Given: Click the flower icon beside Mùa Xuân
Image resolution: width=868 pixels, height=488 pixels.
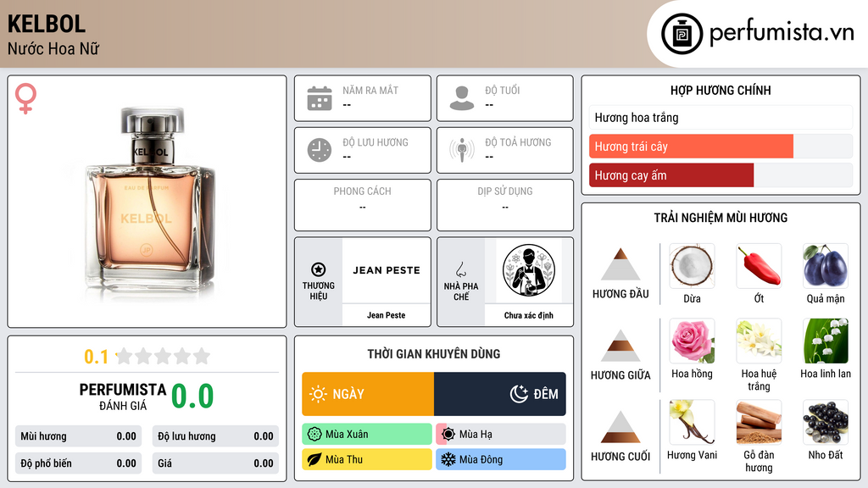Looking at the screenshot, I should coord(314,435).
